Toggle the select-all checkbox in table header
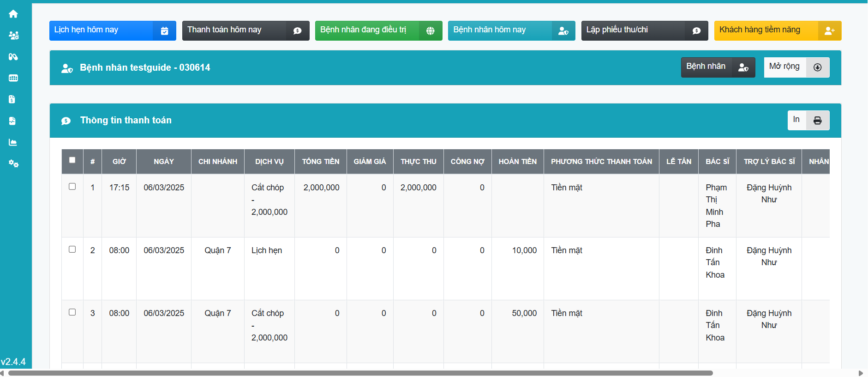 click(x=72, y=160)
